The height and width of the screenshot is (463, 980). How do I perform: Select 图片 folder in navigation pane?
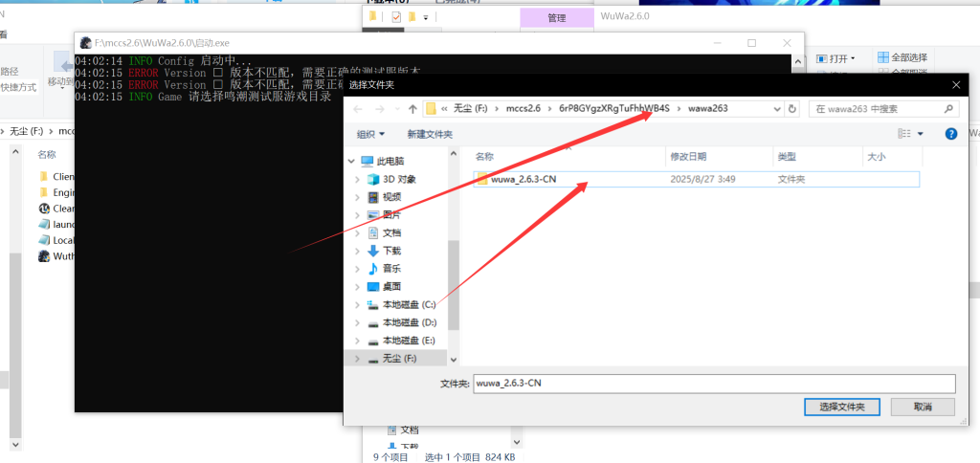pyautogui.click(x=391, y=215)
